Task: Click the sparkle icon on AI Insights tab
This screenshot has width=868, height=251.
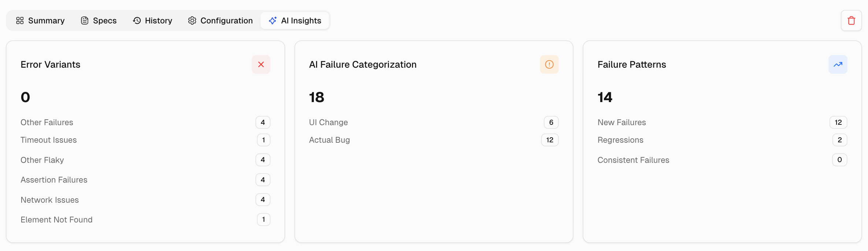Action: [x=272, y=20]
